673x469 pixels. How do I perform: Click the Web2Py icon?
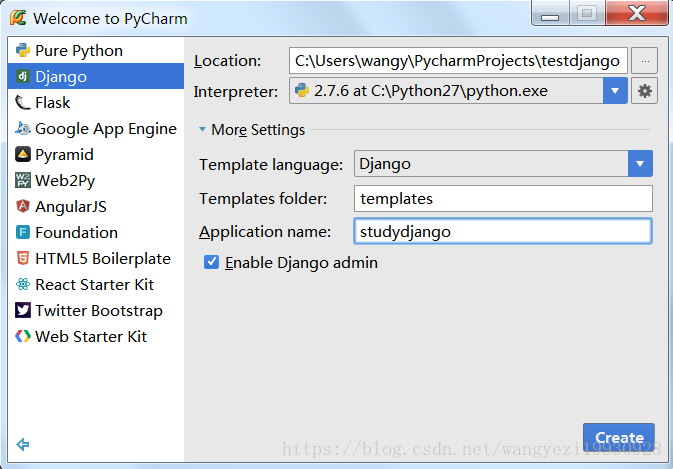pos(22,180)
